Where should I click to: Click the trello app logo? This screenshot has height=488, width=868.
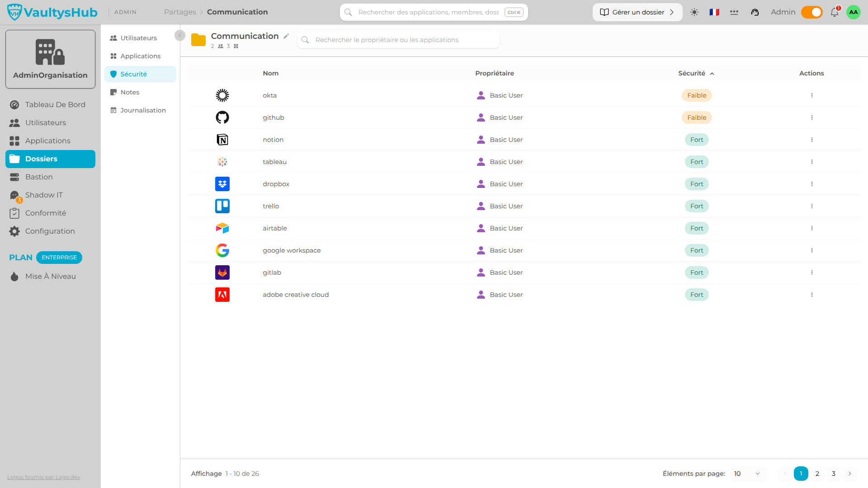click(222, 206)
